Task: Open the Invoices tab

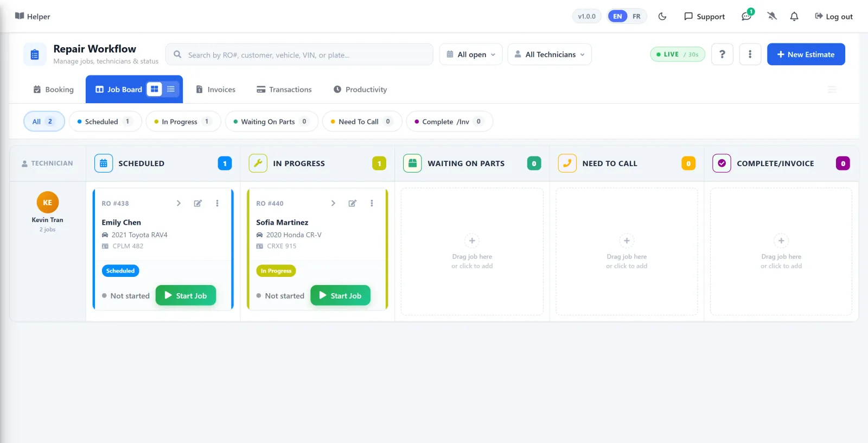Action: pyautogui.click(x=215, y=90)
